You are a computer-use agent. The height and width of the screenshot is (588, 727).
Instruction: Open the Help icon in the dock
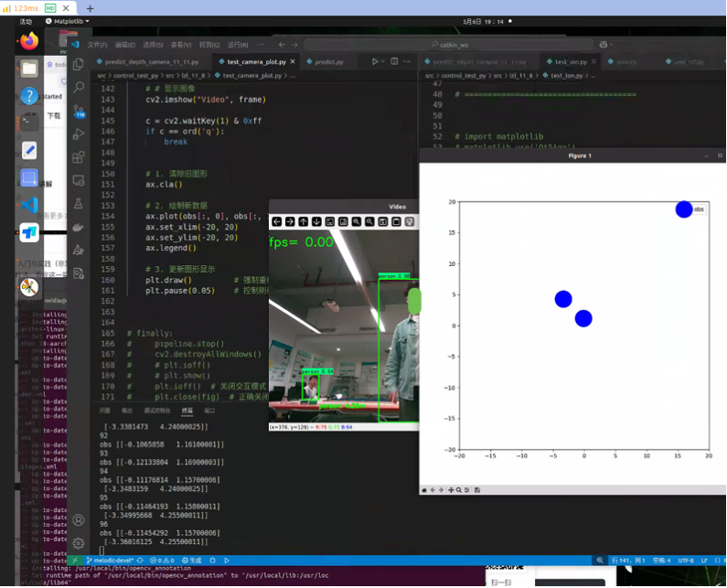[x=29, y=96]
